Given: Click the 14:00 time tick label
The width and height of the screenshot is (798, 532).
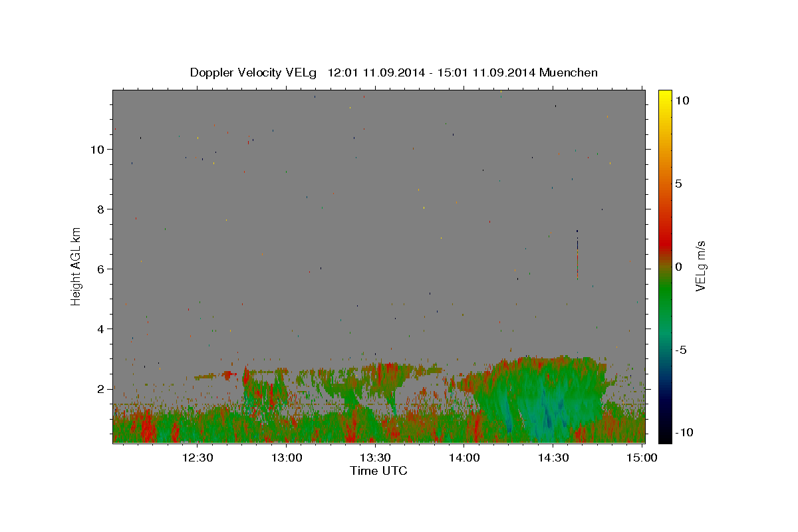Looking at the screenshot, I should click(x=464, y=458).
